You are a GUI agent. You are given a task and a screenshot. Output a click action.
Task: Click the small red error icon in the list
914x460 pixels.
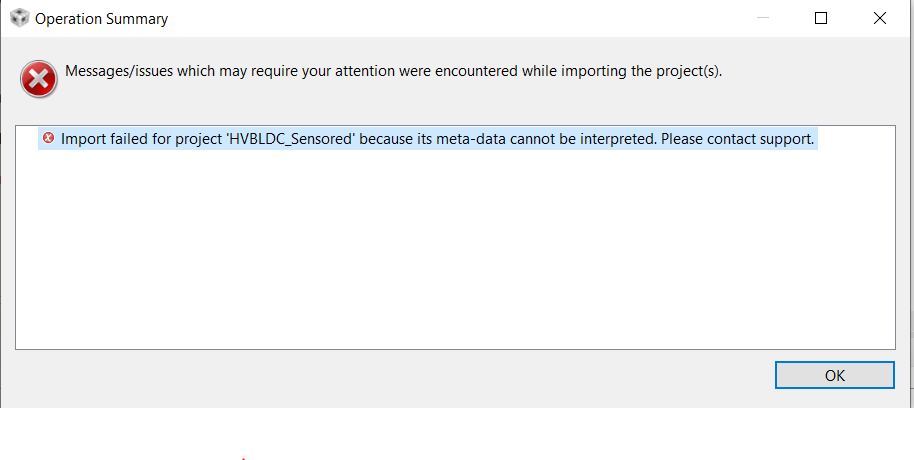click(x=48, y=138)
